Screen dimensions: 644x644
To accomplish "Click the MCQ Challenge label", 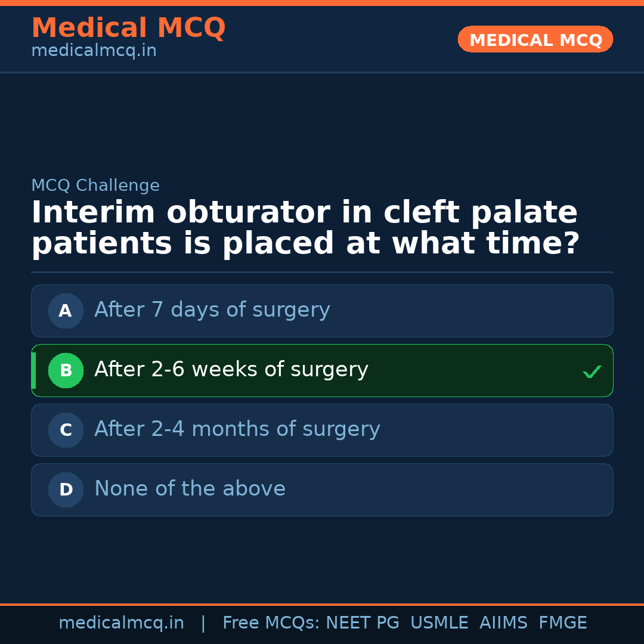I will tap(95, 186).
